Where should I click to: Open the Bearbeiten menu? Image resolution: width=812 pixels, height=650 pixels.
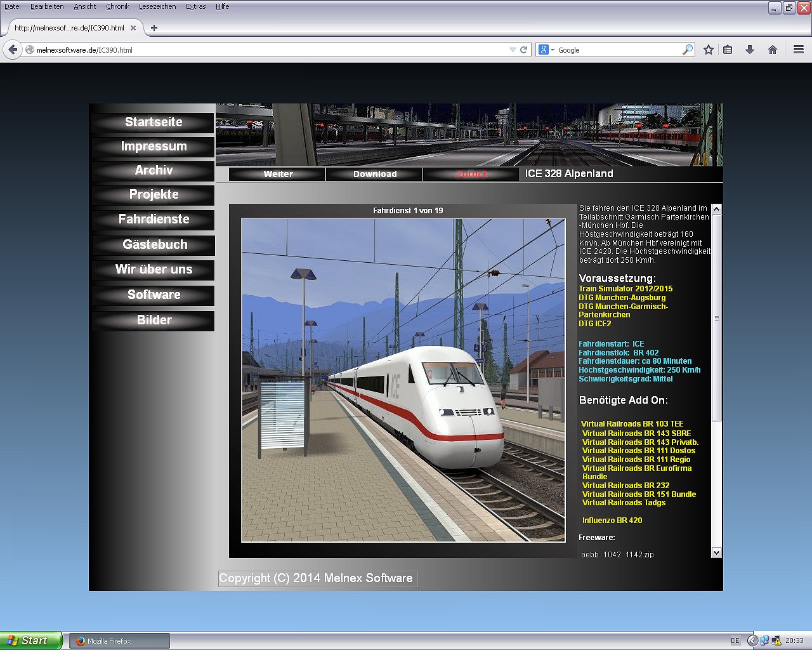tap(47, 6)
